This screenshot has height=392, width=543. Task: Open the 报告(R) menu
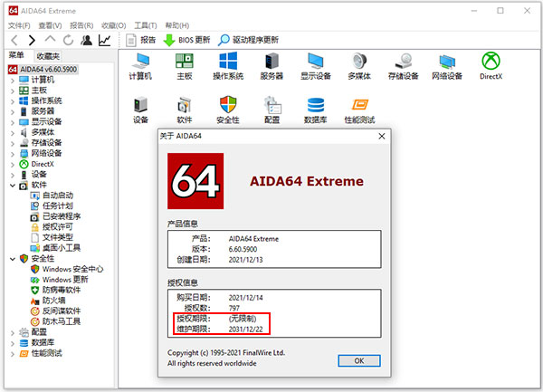[x=81, y=25]
